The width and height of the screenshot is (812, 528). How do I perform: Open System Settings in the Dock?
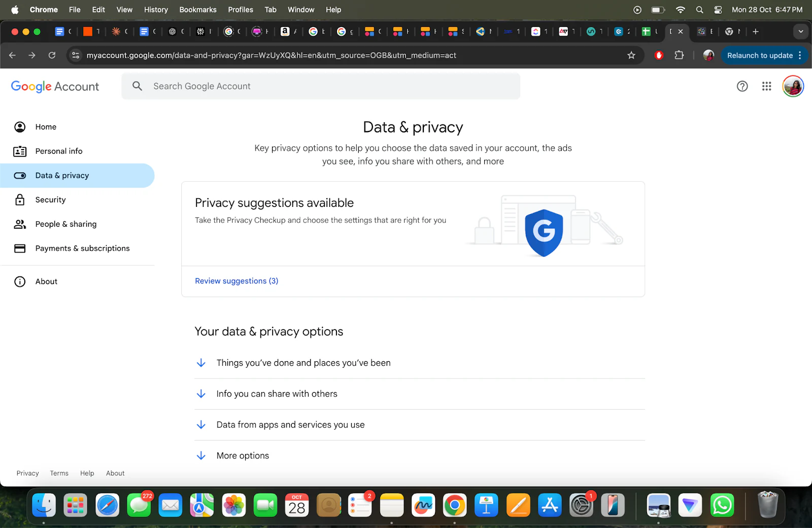point(582,505)
